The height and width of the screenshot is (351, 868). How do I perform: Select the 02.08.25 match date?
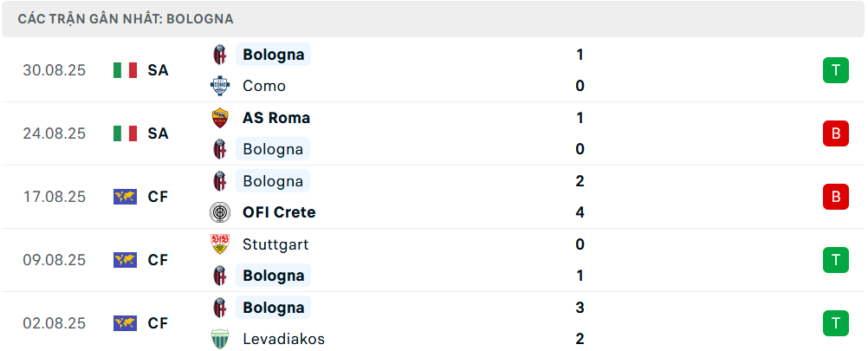pos(55,323)
